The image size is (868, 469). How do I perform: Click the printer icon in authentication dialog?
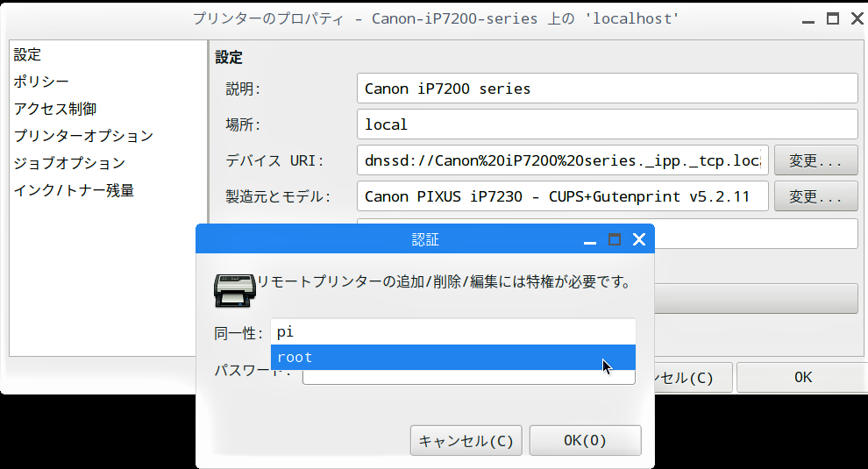click(x=234, y=288)
